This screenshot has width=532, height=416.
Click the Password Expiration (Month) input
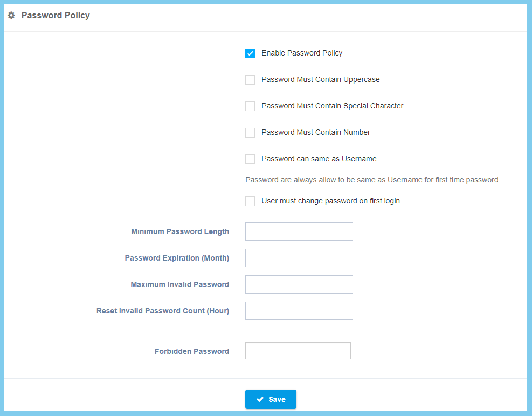[x=299, y=258]
